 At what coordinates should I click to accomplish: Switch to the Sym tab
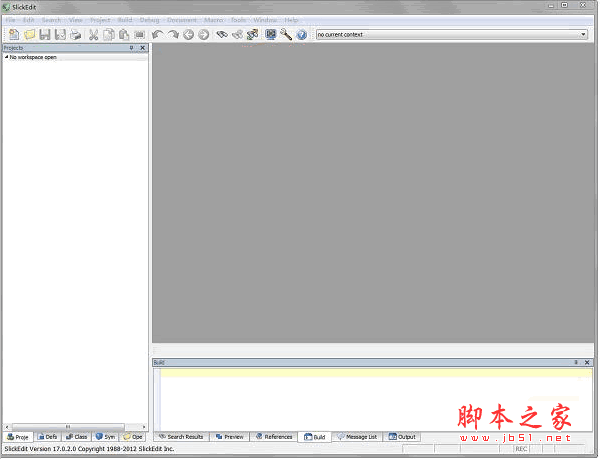[105, 437]
